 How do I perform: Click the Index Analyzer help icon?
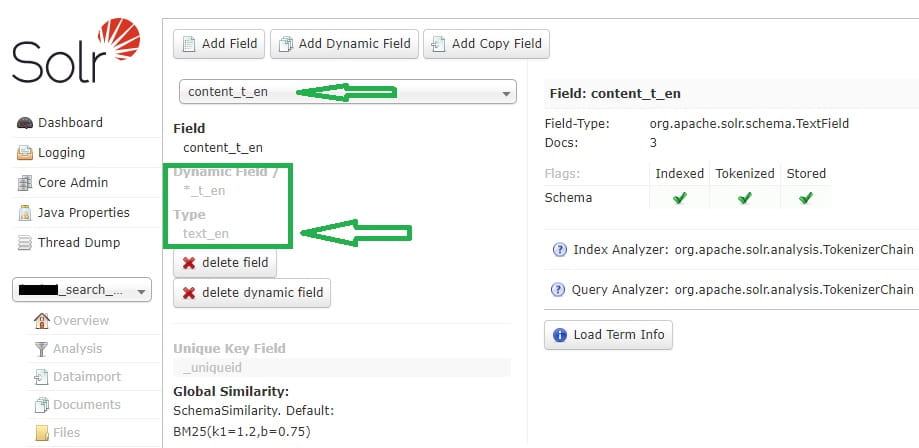(x=559, y=250)
